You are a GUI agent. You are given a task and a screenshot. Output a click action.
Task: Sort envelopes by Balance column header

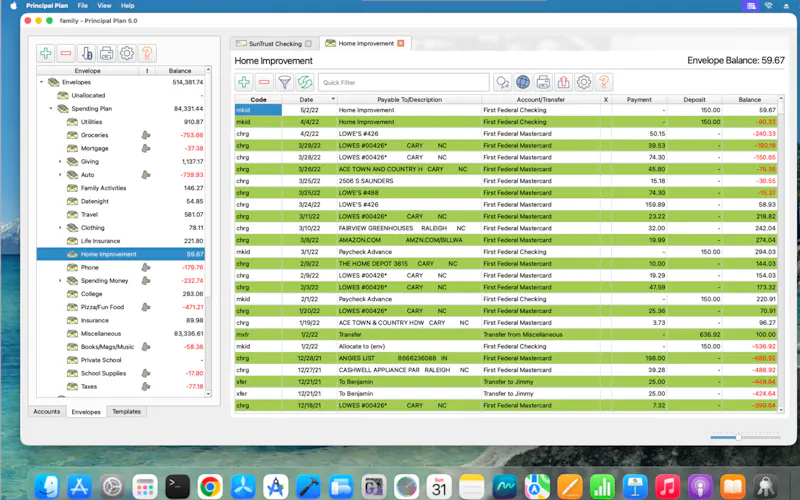pyautogui.click(x=180, y=71)
